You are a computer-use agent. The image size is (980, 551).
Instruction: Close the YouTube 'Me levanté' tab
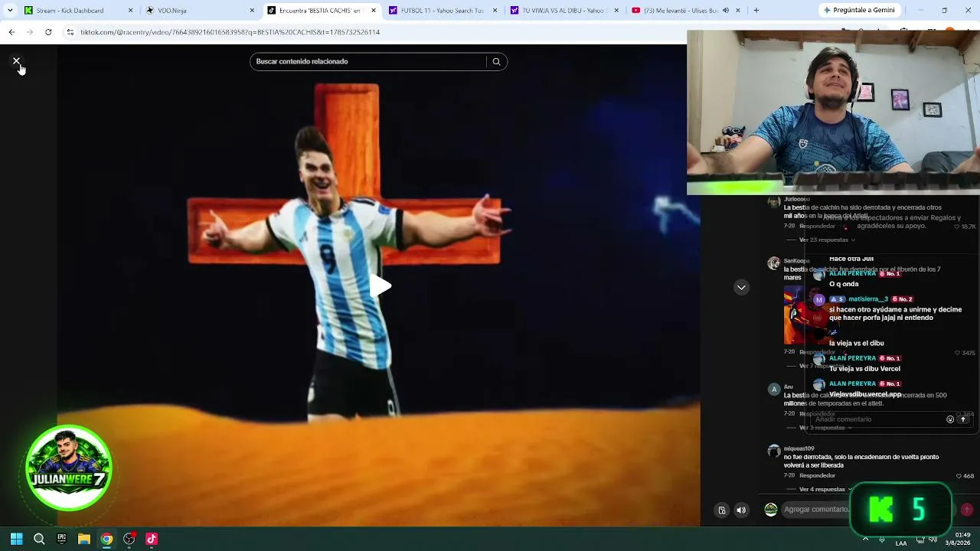tap(738, 11)
